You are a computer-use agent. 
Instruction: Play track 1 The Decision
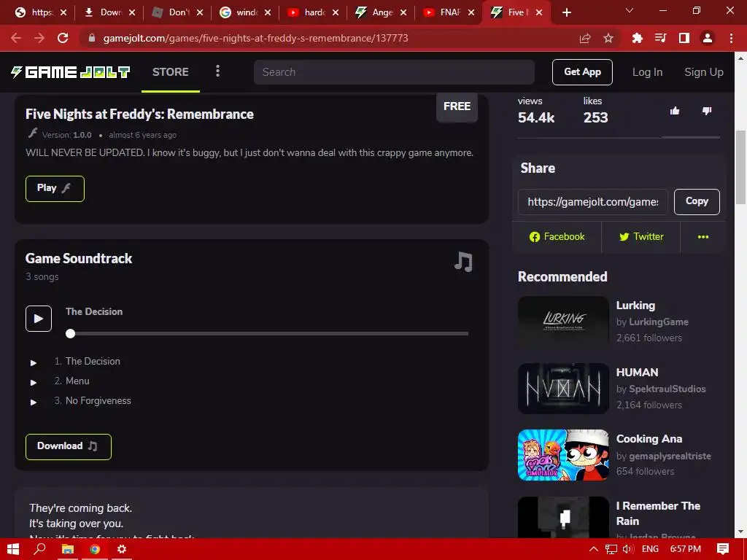[x=34, y=363]
